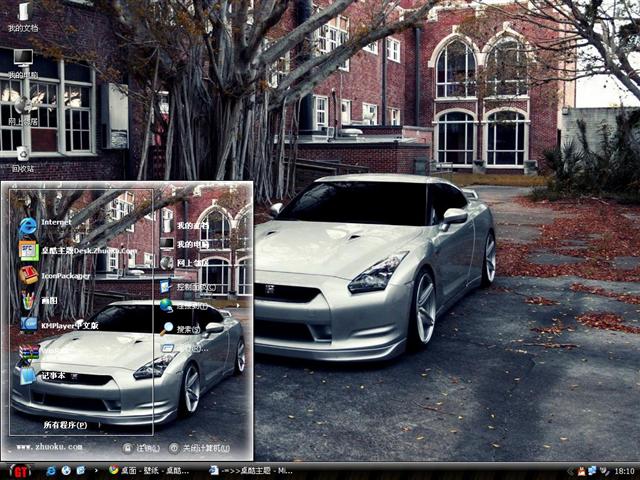Screen dimensions: 640x480
Task: Click the tray icon next to the clock
Action: (604, 471)
